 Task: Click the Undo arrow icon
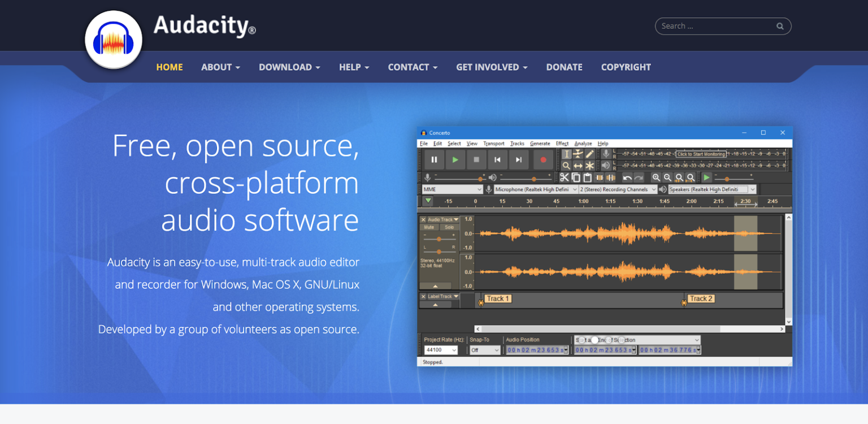coord(627,178)
